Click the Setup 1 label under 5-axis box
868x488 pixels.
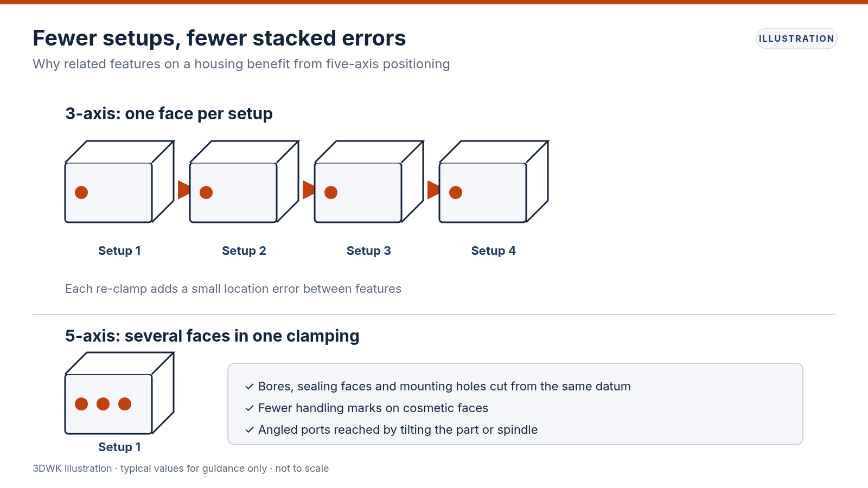coord(119,447)
